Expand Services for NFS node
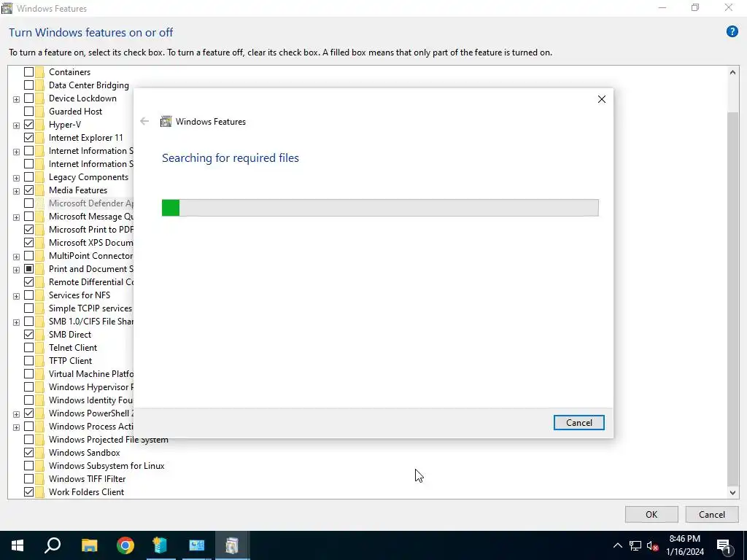This screenshot has width=747, height=560. [x=16, y=296]
